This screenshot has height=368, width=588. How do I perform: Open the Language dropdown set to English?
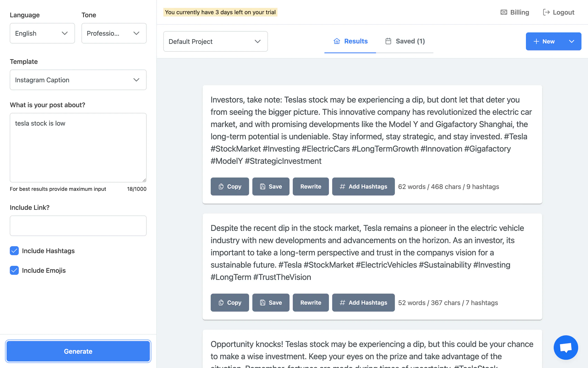coord(42,33)
